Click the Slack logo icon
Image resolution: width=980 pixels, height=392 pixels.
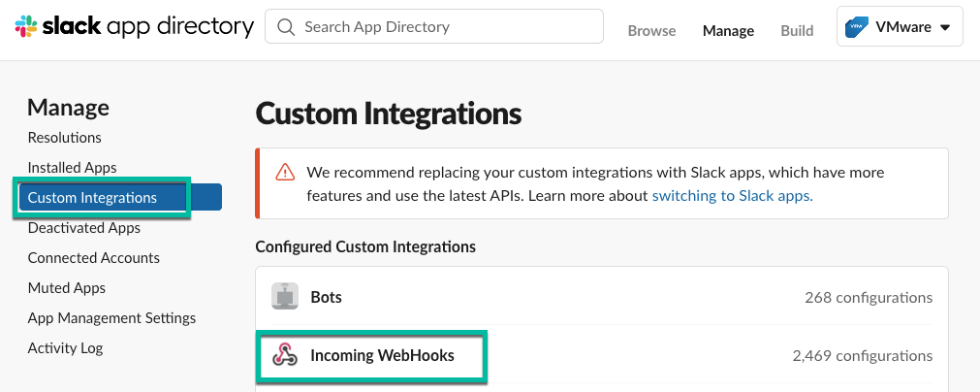click(x=26, y=27)
